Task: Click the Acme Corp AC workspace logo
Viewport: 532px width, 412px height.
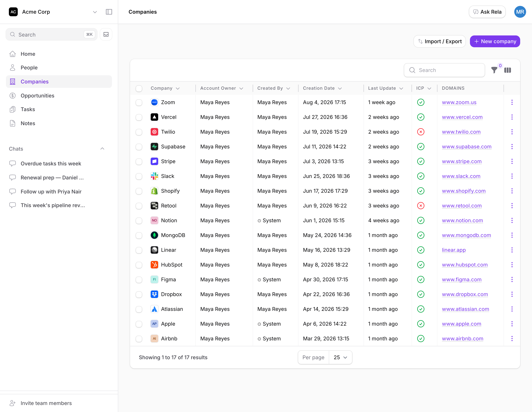Action: pyautogui.click(x=13, y=12)
